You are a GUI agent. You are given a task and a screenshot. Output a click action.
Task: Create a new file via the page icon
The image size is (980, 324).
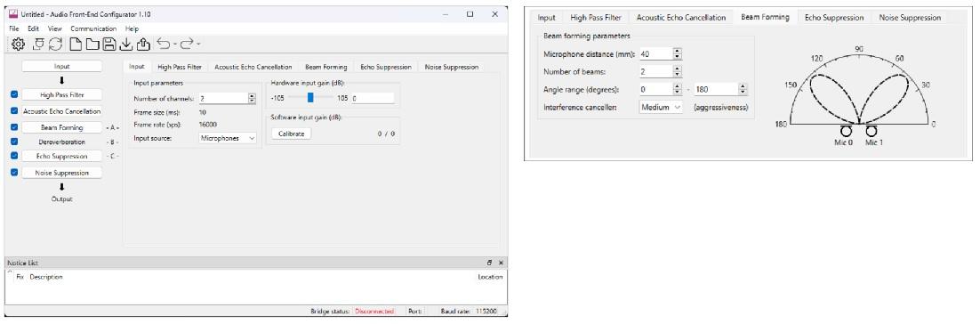click(x=76, y=44)
